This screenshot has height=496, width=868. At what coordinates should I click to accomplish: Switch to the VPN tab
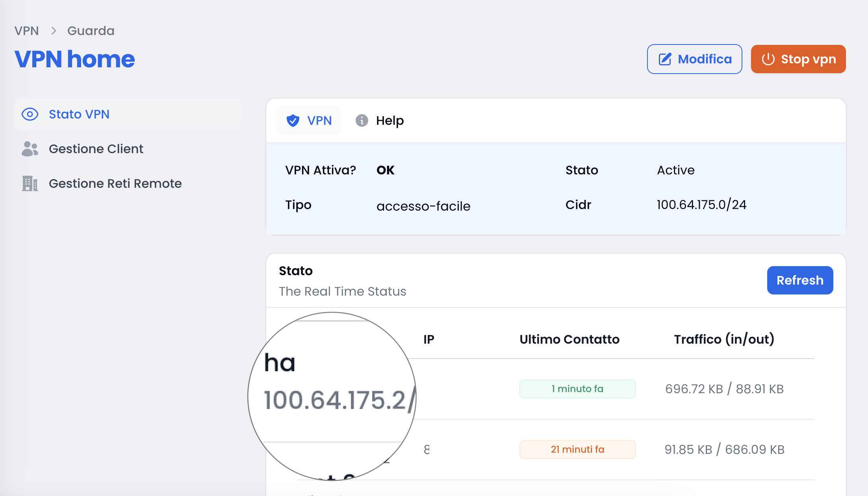point(308,120)
